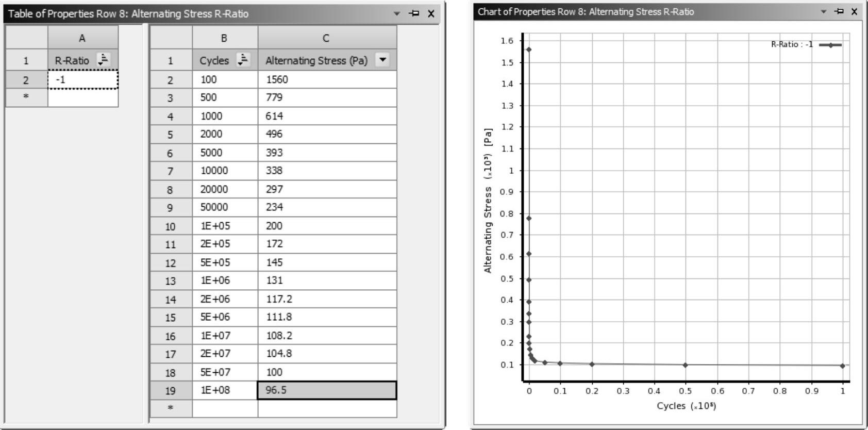Click the empty new R-Ratio row cell
The width and height of the screenshot is (868, 430).
click(83, 97)
